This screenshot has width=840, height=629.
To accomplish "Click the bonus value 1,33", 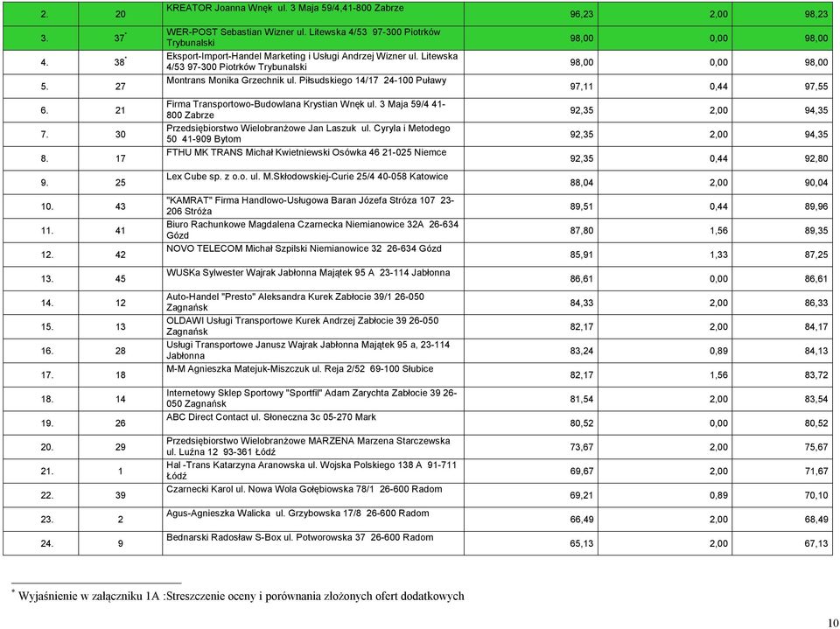I will pyautogui.click(x=718, y=255).
